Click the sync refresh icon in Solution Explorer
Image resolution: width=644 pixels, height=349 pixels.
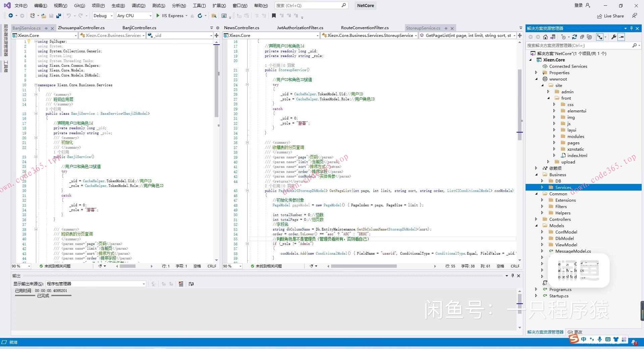click(575, 37)
